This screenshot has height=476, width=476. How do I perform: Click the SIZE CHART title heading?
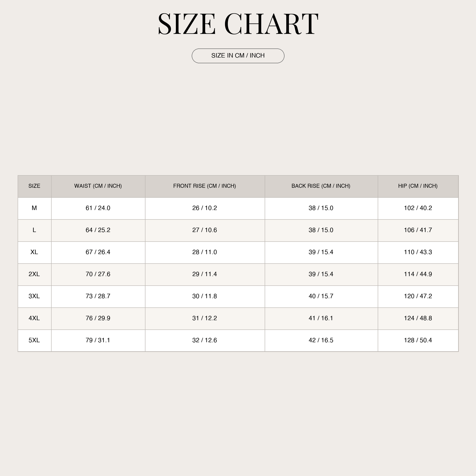[238, 24]
